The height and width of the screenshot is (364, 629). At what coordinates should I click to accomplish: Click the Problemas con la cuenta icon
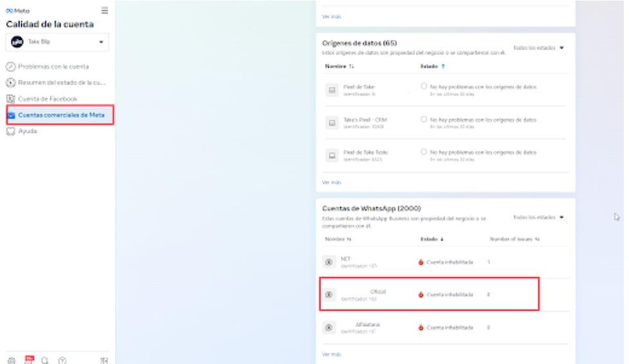pyautogui.click(x=11, y=66)
